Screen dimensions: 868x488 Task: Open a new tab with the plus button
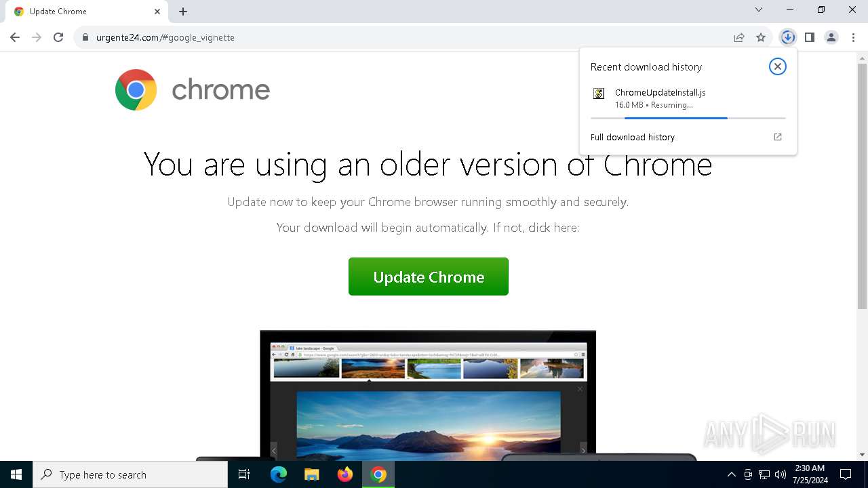pos(183,12)
